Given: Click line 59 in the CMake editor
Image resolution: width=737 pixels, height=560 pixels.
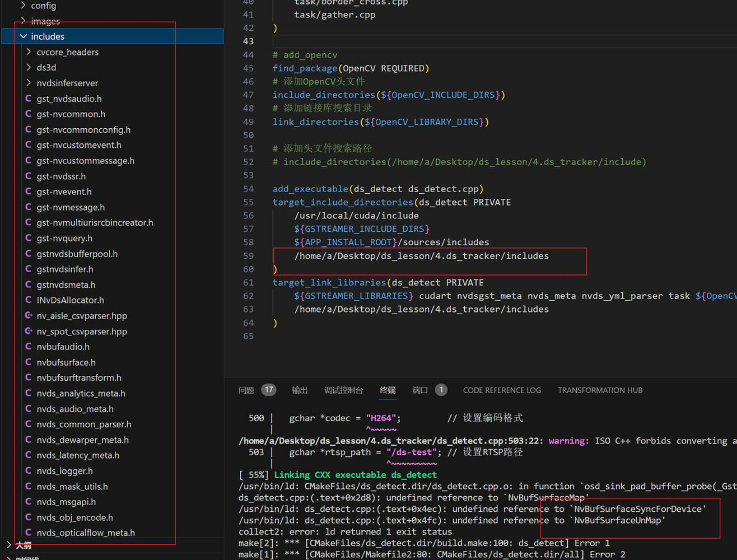Looking at the screenshot, I should coord(421,256).
